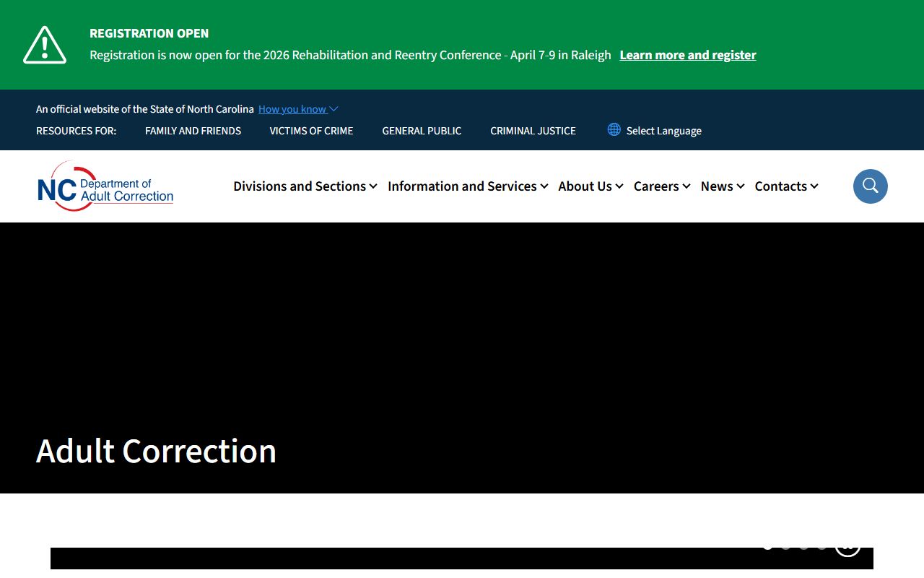Viewport: 924px width, 578px height.
Task: Open the site search magnifier button
Action: (870, 186)
